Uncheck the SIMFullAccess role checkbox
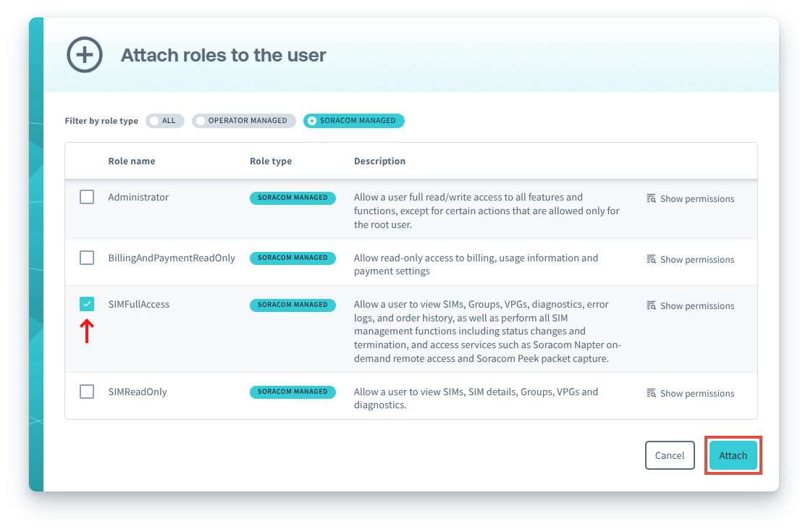The width and height of the screenshot is (808, 532). click(x=87, y=304)
